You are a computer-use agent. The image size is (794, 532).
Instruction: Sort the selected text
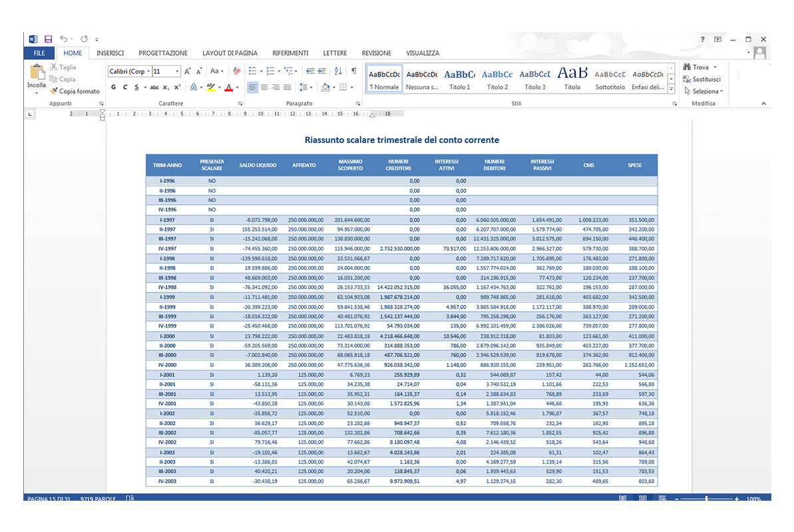pyautogui.click(x=338, y=71)
